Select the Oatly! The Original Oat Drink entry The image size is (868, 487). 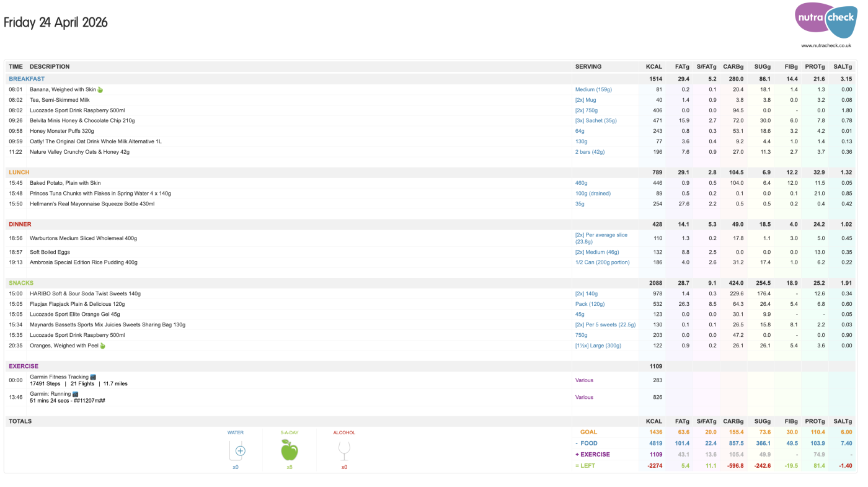(x=95, y=141)
